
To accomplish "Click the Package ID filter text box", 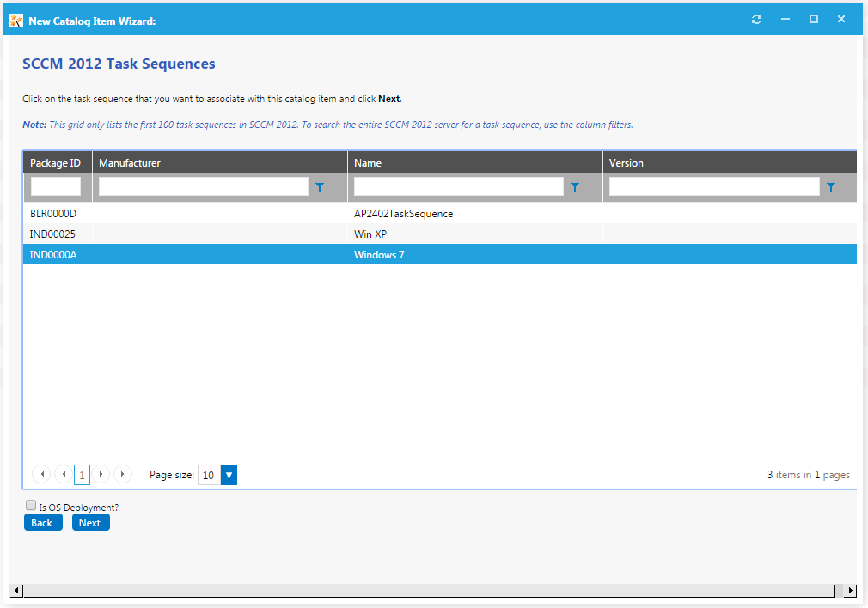I will coord(56,186).
